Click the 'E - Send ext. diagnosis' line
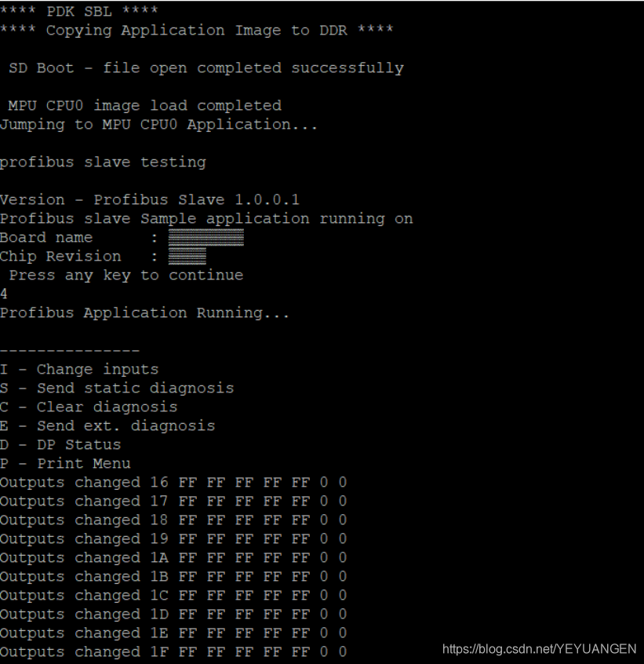The width and height of the screenshot is (644, 664). point(107,425)
